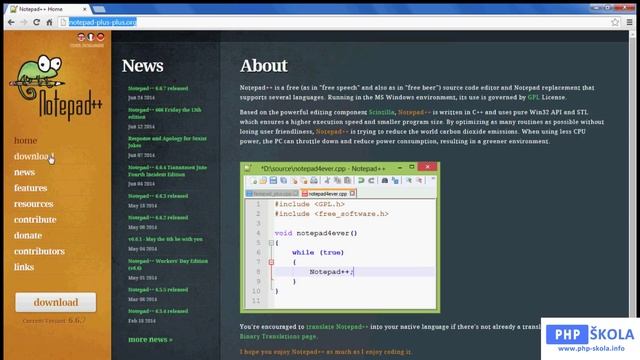640x360 pixels.
Task: Select the third red flag icon
Action: [x=100, y=37]
